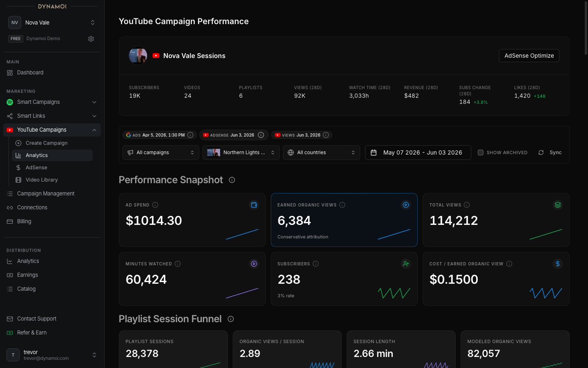Open Campaign Management page
Image resolution: width=588 pixels, height=368 pixels.
click(x=52, y=194)
